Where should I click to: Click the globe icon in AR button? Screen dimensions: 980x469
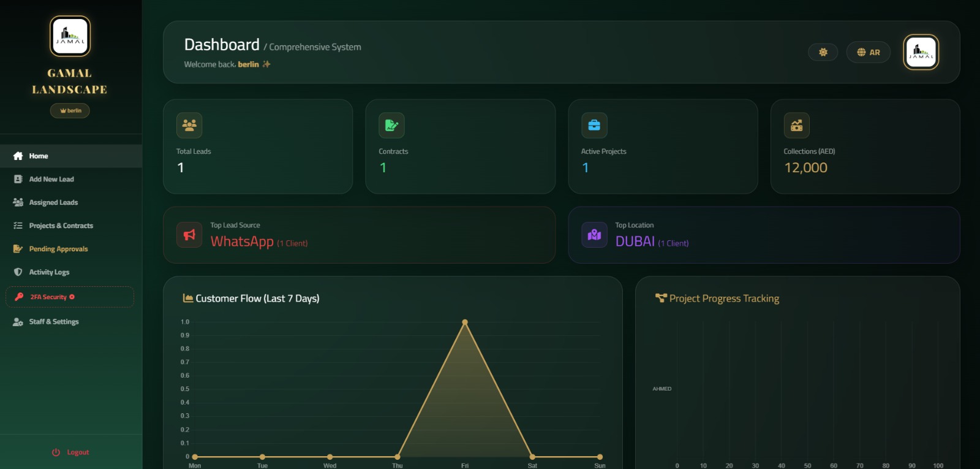(861, 52)
